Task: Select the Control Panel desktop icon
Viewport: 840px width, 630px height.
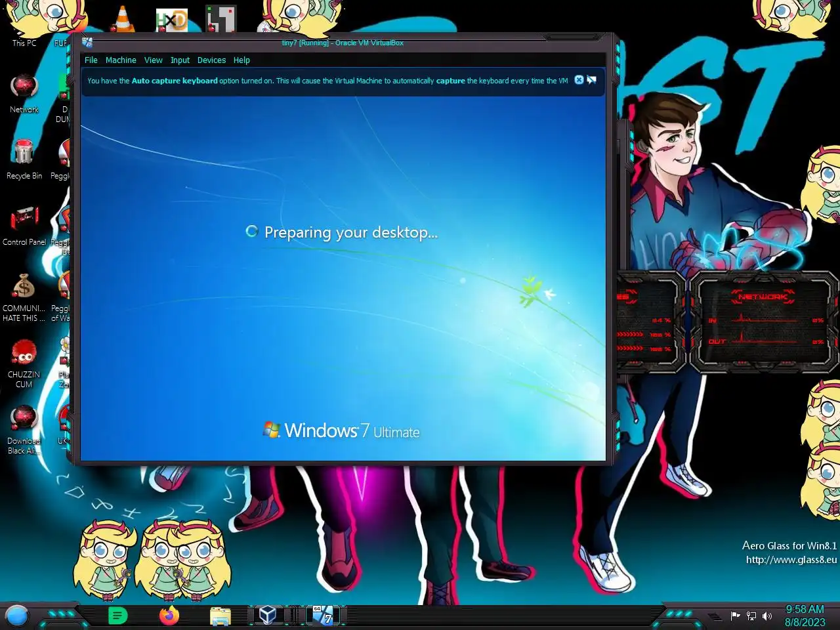Action: point(24,226)
